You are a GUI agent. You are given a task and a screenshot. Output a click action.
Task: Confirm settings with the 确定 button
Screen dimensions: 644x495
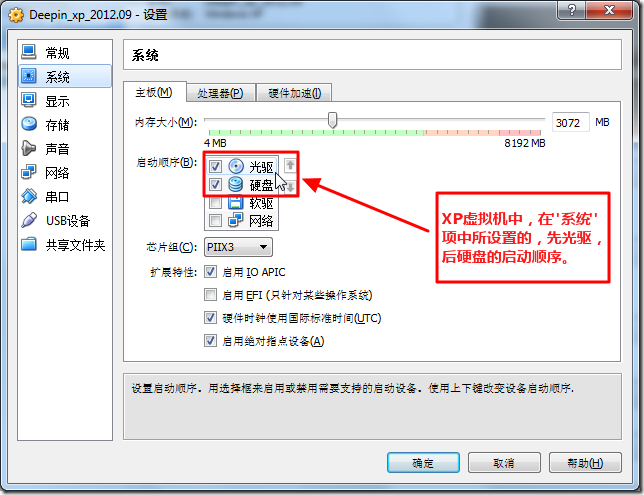coord(423,463)
